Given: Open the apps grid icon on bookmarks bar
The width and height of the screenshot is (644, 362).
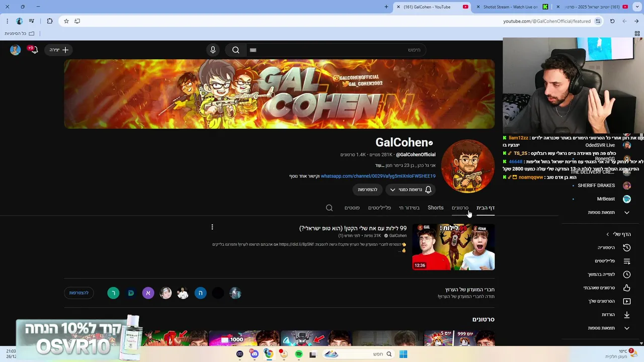Looking at the screenshot, I should pyautogui.click(x=637, y=34).
